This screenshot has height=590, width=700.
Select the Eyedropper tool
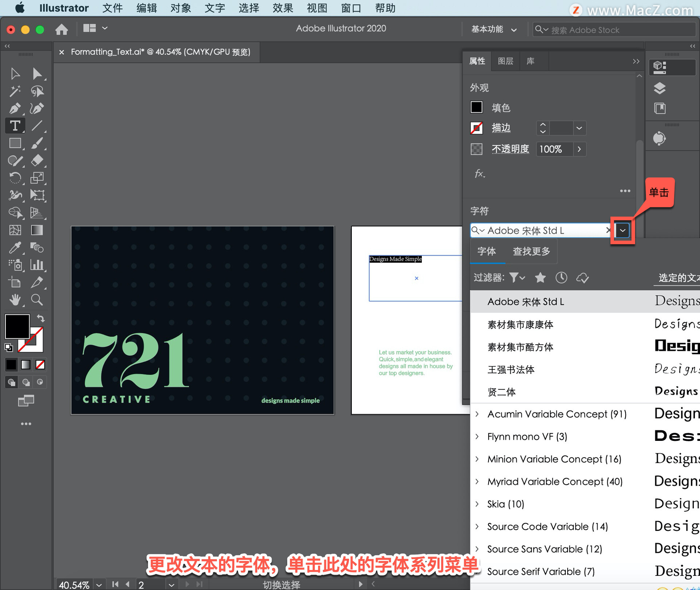(15, 248)
